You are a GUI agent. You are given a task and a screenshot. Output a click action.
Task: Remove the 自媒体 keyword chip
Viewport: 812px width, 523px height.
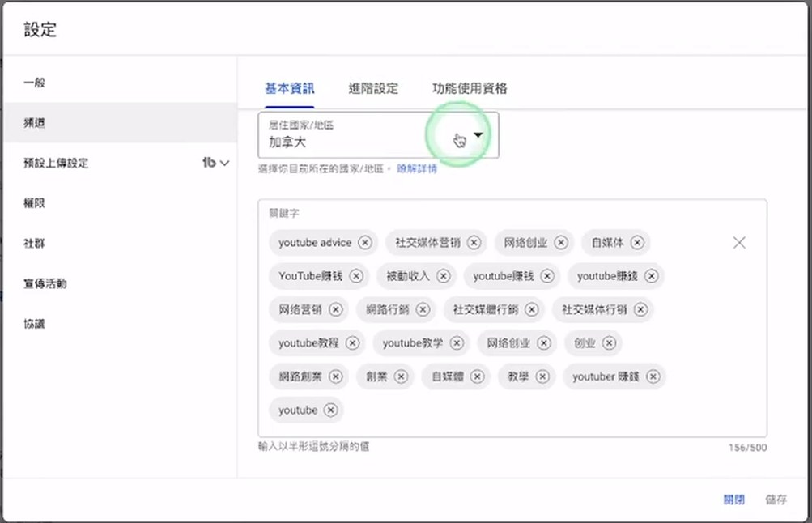637,242
